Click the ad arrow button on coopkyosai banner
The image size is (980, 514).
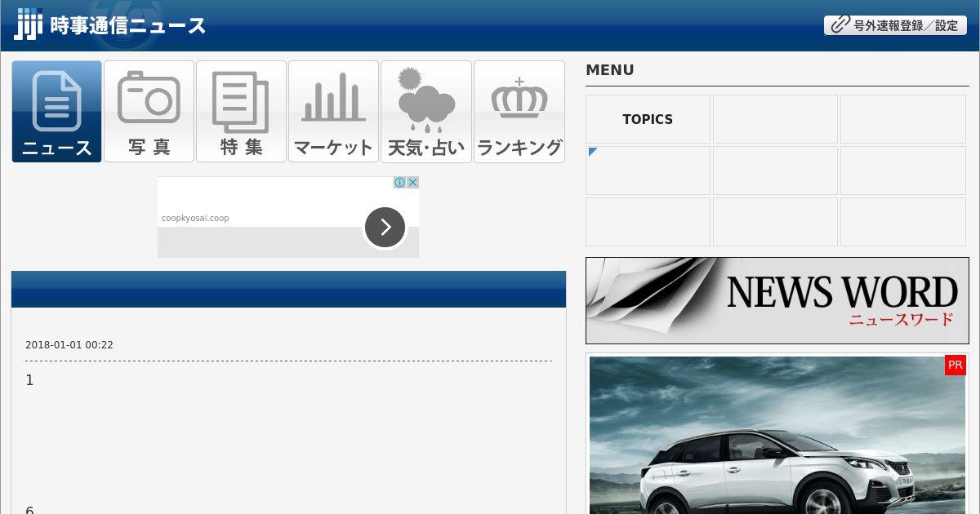click(385, 228)
